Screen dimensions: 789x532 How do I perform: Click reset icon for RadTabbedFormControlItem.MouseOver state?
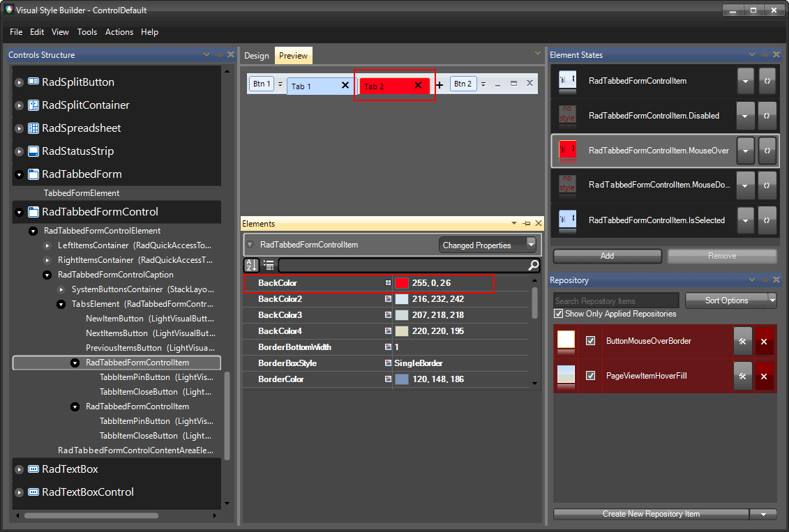tap(767, 151)
